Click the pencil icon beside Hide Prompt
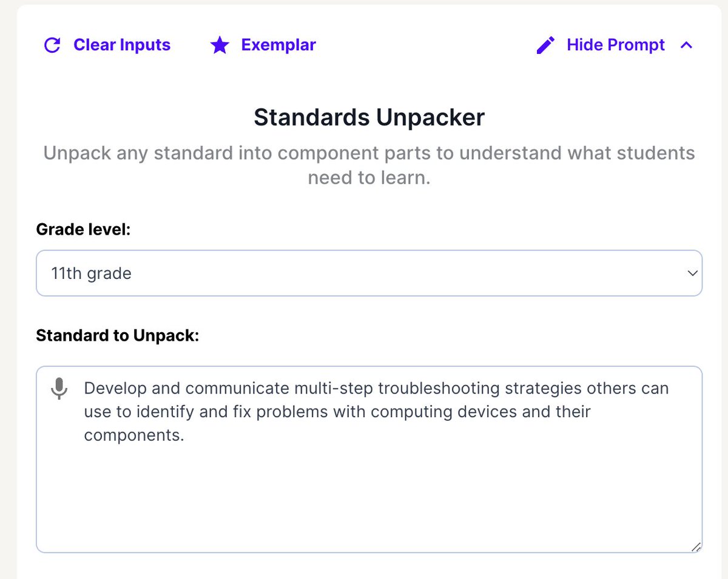The height and width of the screenshot is (579, 728). point(545,45)
